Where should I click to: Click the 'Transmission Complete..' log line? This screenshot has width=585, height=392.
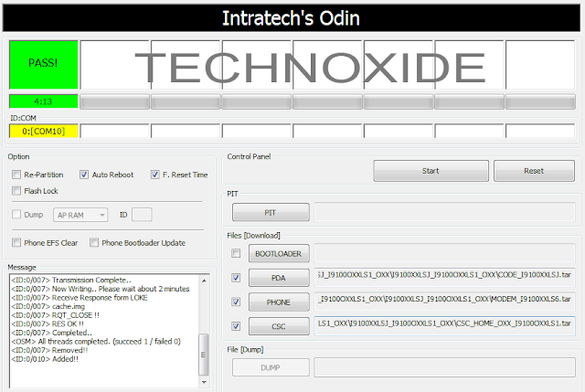pos(71,280)
